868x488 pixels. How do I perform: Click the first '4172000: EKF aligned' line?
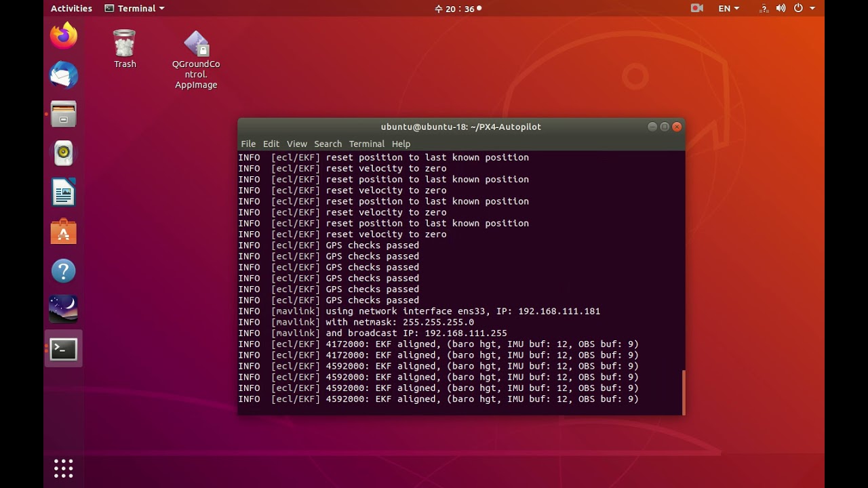point(438,344)
